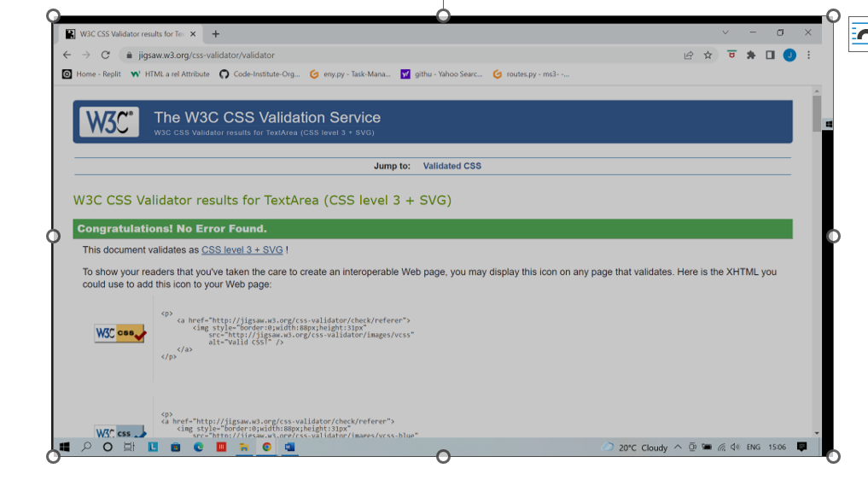This screenshot has height=486, width=868.
Task: Click the Congratulations No Error Found banner
Action: 433,229
